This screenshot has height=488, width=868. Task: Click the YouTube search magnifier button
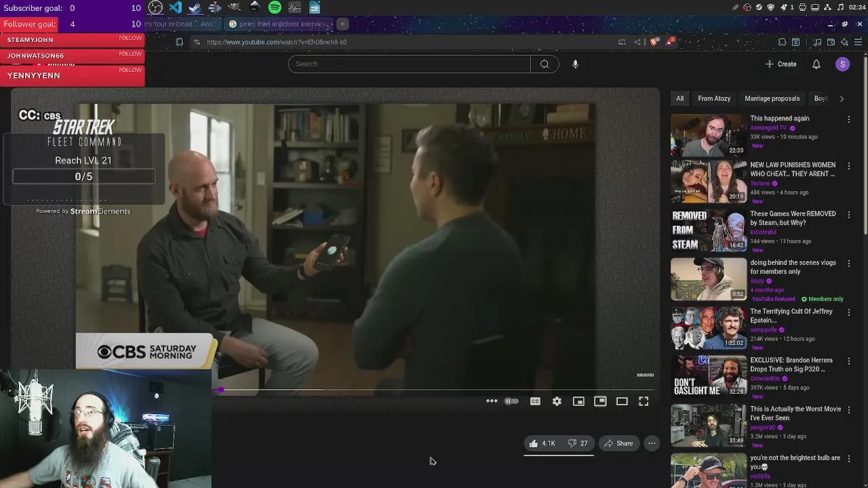pyautogui.click(x=545, y=64)
